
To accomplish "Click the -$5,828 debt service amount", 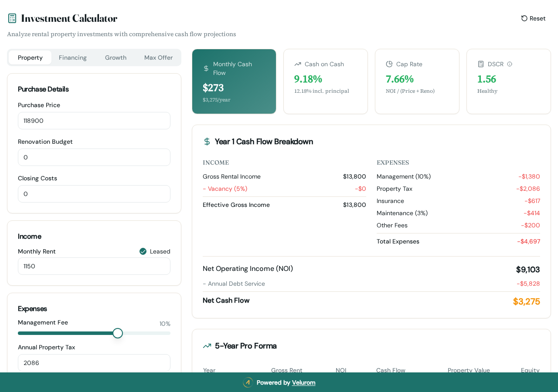I will tap(528, 284).
